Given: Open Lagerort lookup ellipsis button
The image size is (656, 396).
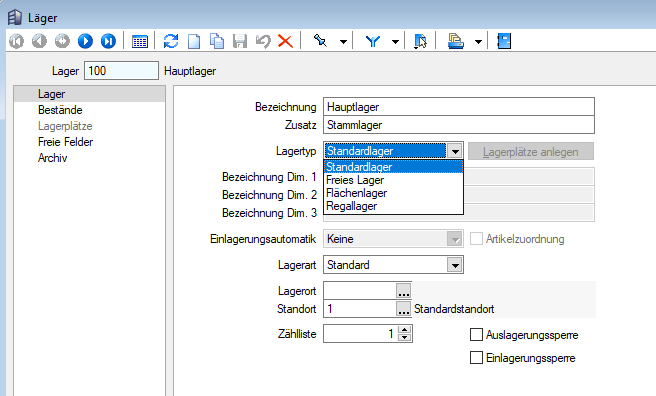Looking at the screenshot, I should click(404, 291).
